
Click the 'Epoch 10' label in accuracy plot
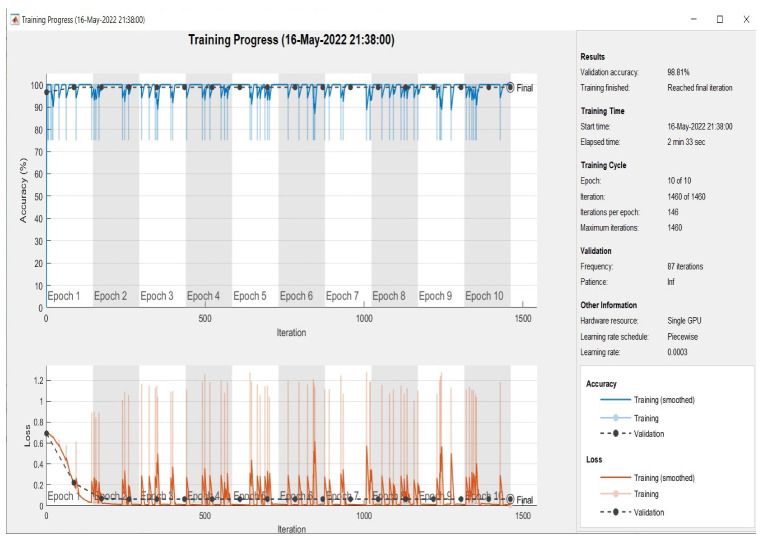485,296
